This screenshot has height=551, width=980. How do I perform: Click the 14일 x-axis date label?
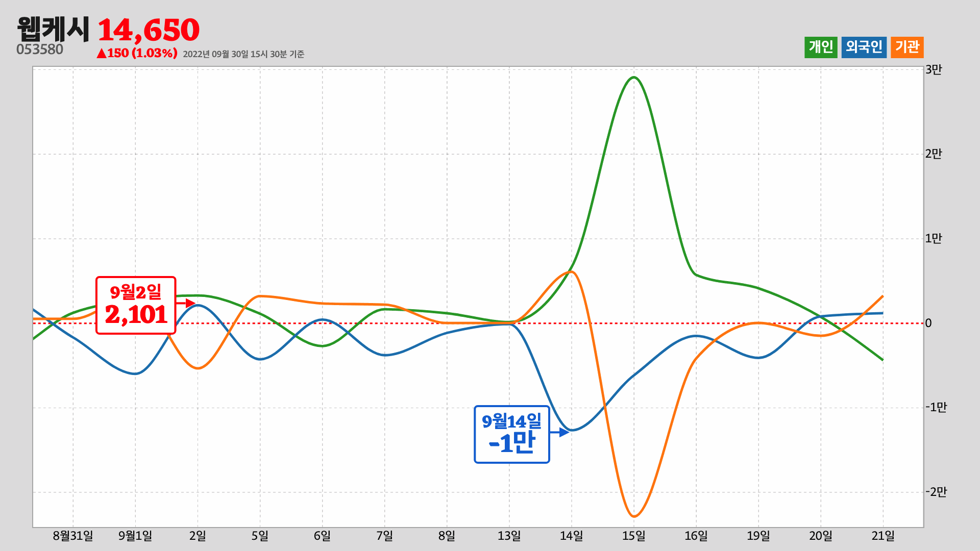571,536
